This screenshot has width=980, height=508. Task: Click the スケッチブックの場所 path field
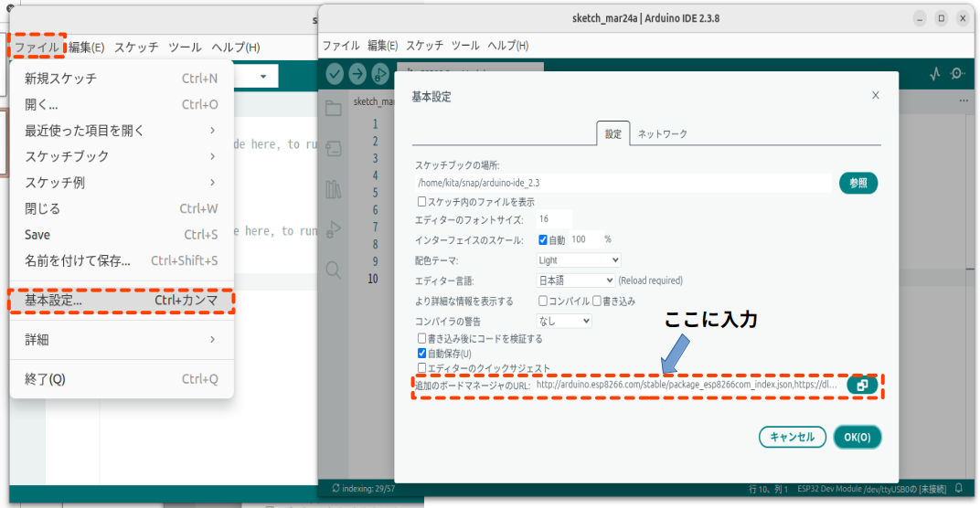(623, 183)
